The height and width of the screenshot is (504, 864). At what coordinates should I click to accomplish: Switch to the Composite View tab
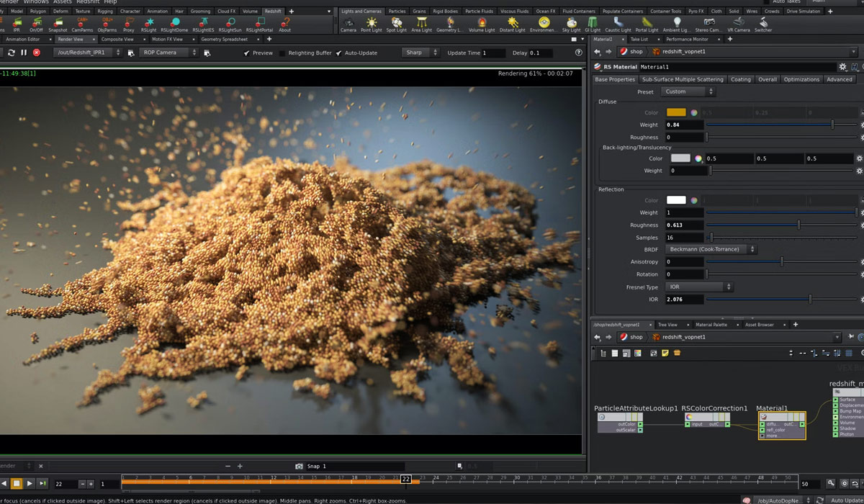pyautogui.click(x=116, y=39)
